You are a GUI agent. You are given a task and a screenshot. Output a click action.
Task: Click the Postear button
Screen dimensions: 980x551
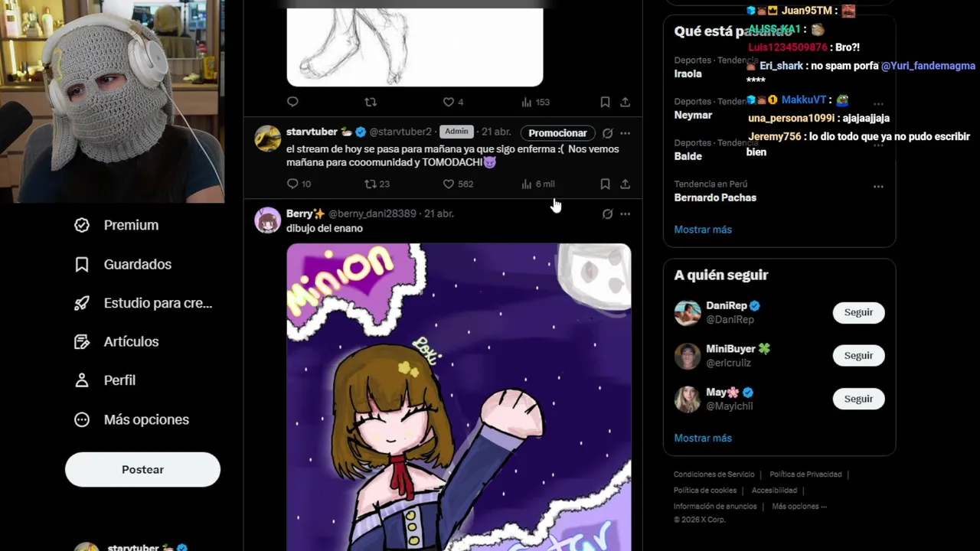142,470
